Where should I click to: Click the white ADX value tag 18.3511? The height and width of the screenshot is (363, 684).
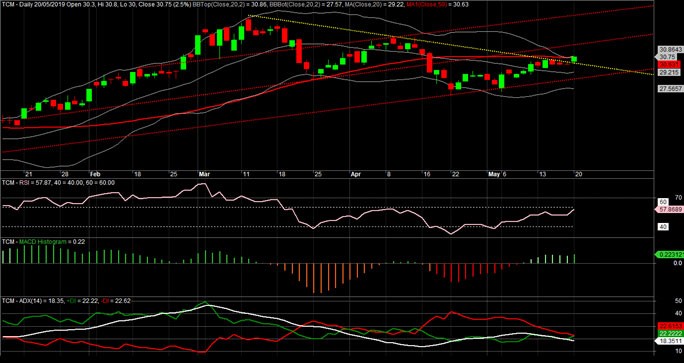[x=669, y=340]
